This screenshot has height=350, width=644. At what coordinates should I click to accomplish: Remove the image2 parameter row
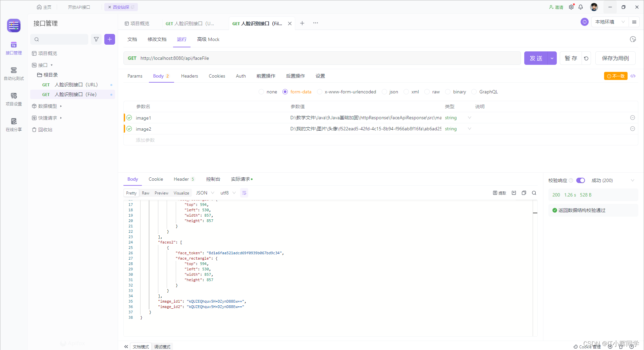click(633, 129)
